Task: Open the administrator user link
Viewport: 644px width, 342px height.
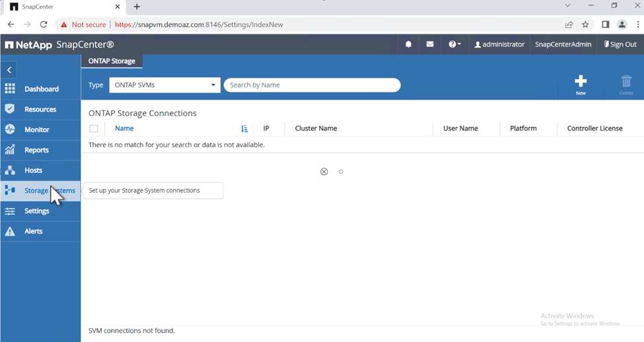Action: 499,44
